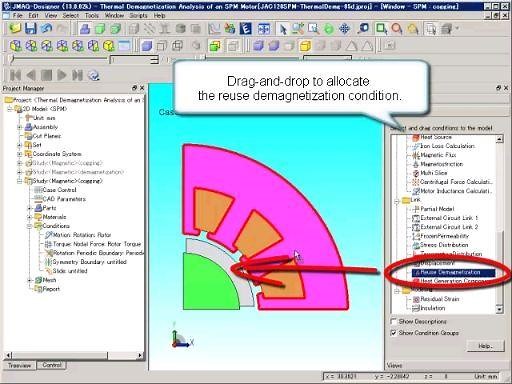The height and width of the screenshot is (384, 512).
Task: Click the Reuse Demagnetization condition icon
Action: (417, 272)
